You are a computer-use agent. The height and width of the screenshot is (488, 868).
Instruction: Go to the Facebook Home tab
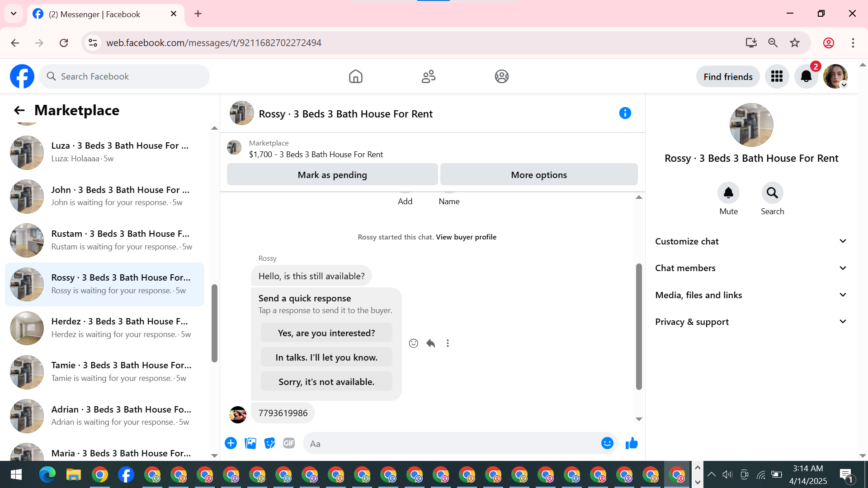click(356, 76)
